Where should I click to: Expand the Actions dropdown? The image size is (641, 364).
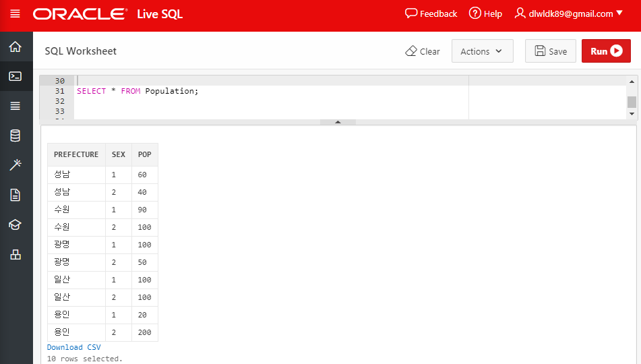click(482, 51)
